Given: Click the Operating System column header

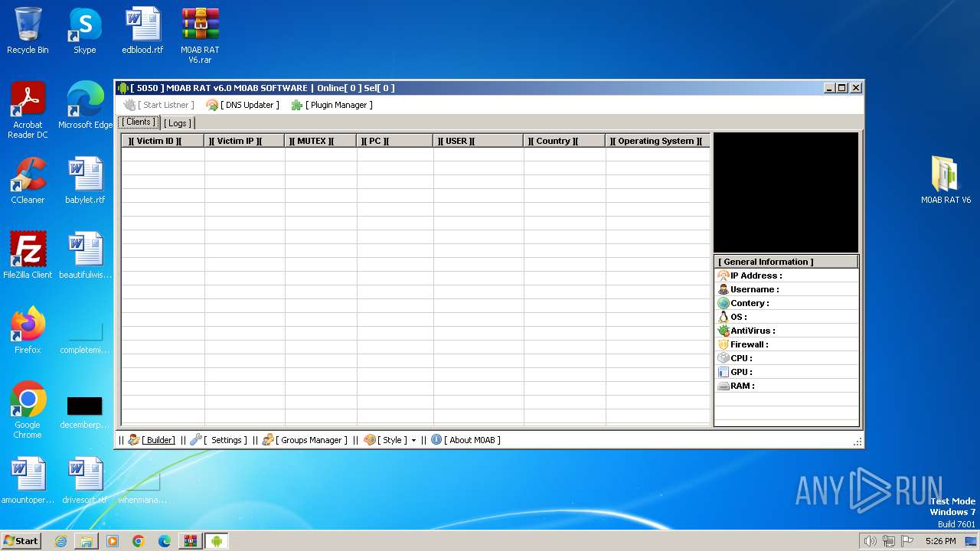Looking at the screenshot, I should click(x=658, y=141).
